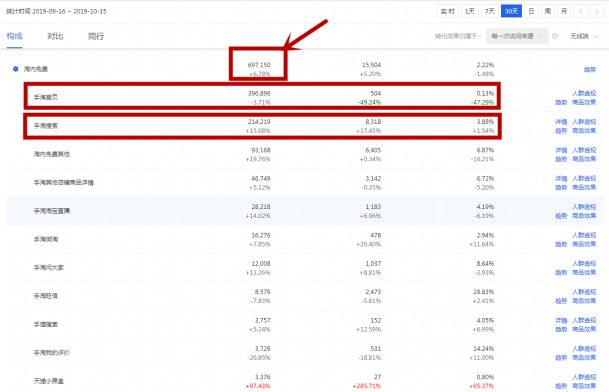Open 人群透视 for 手淘首页 row
The image size is (609, 392).
tap(584, 93)
